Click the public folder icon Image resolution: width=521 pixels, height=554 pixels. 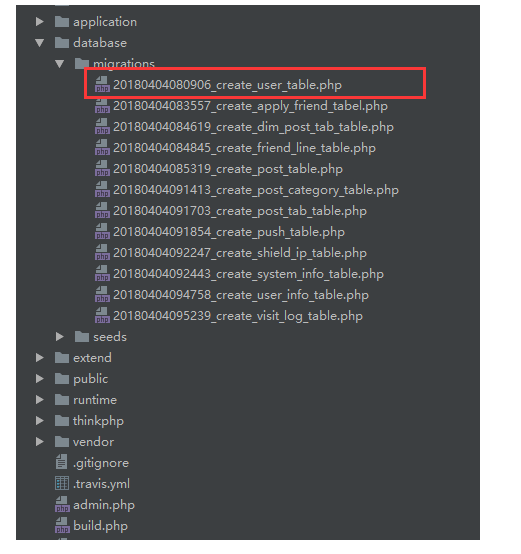click(62, 379)
